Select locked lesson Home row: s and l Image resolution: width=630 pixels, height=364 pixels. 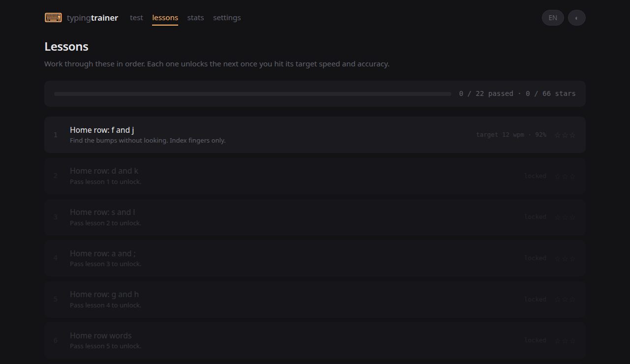pyautogui.click(x=315, y=217)
